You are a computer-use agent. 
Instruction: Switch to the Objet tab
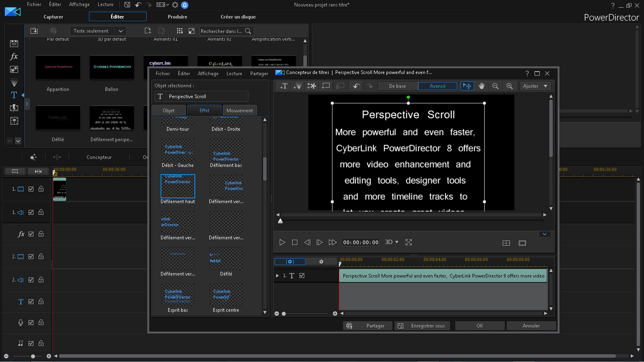coord(169,110)
